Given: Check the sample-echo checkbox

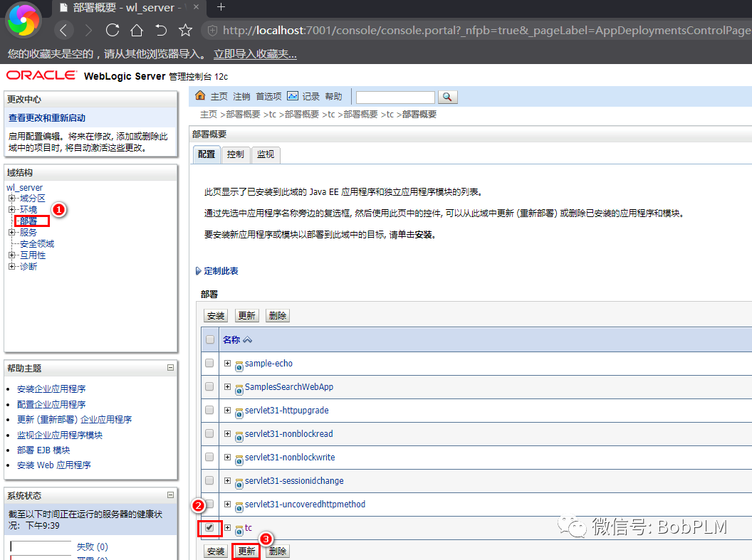Looking at the screenshot, I should [x=209, y=363].
